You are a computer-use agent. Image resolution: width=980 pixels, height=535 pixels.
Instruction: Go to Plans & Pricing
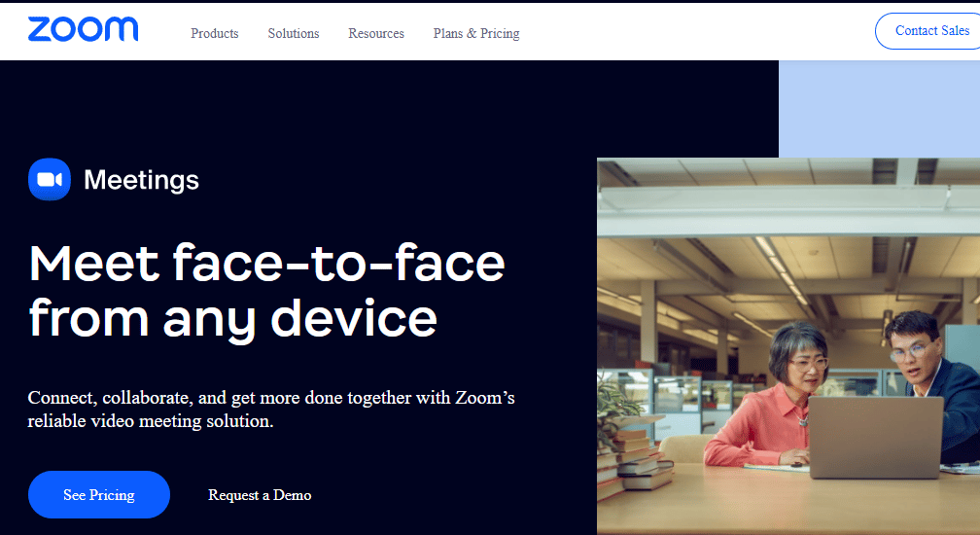point(476,33)
